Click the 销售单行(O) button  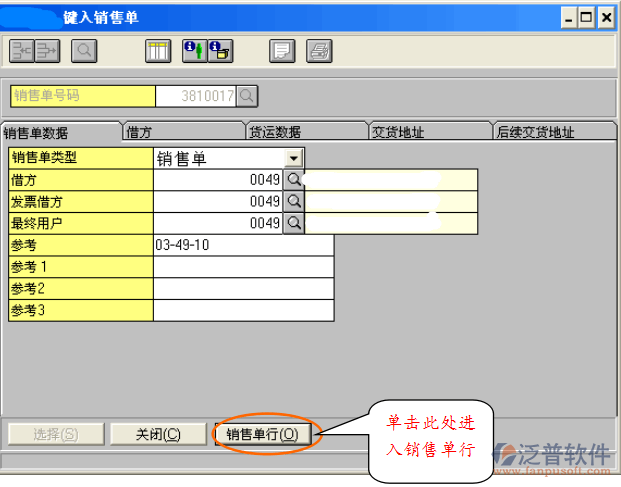click(x=262, y=434)
